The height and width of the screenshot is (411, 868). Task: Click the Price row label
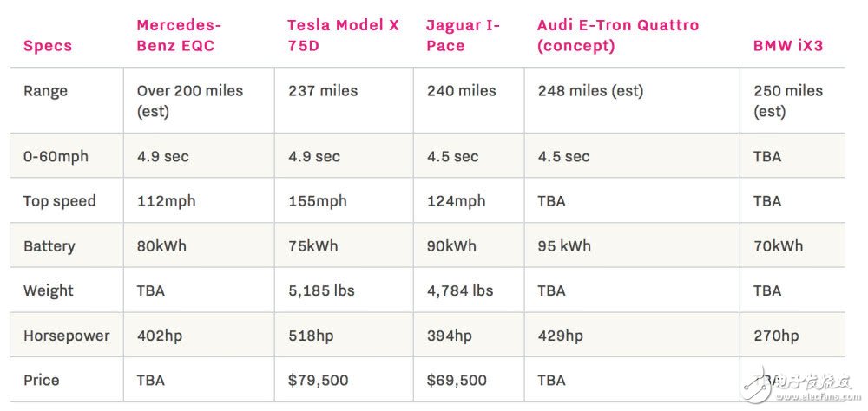[42, 380]
